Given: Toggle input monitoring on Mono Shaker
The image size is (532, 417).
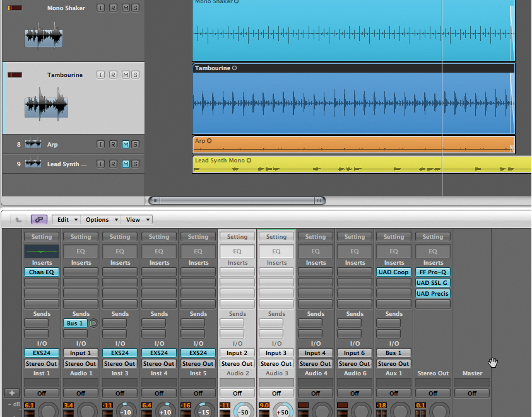Looking at the screenshot, I should tap(100, 8).
